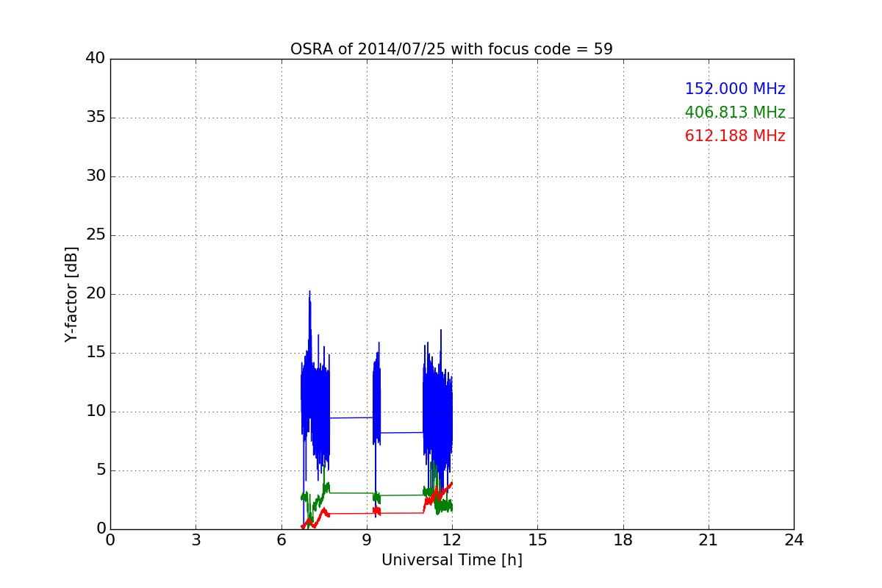This screenshot has height=588, width=882.
Task: Select the 152.000 MHz legend label
Action: pyautogui.click(x=735, y=89)
